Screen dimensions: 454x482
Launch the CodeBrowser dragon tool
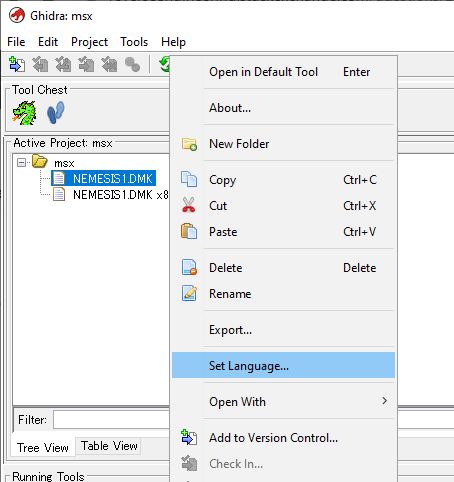click(x=24, y=113)
